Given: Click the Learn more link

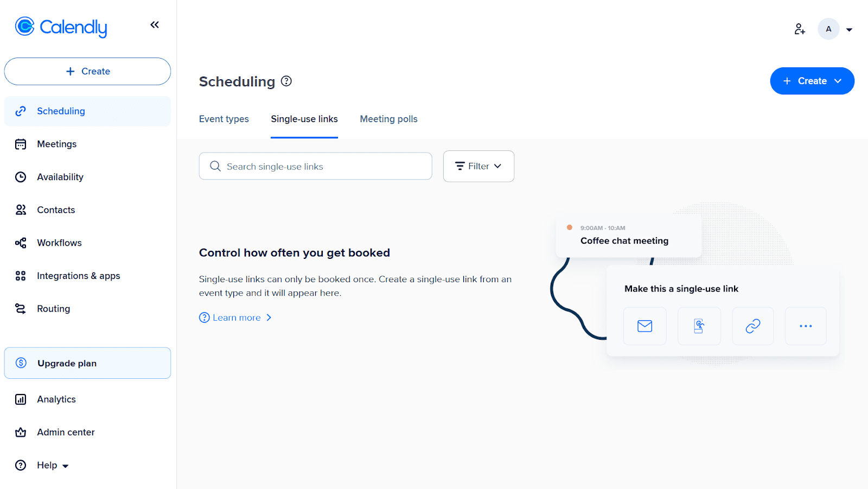Looking at the screenshot, I should (x=237, y=317).
